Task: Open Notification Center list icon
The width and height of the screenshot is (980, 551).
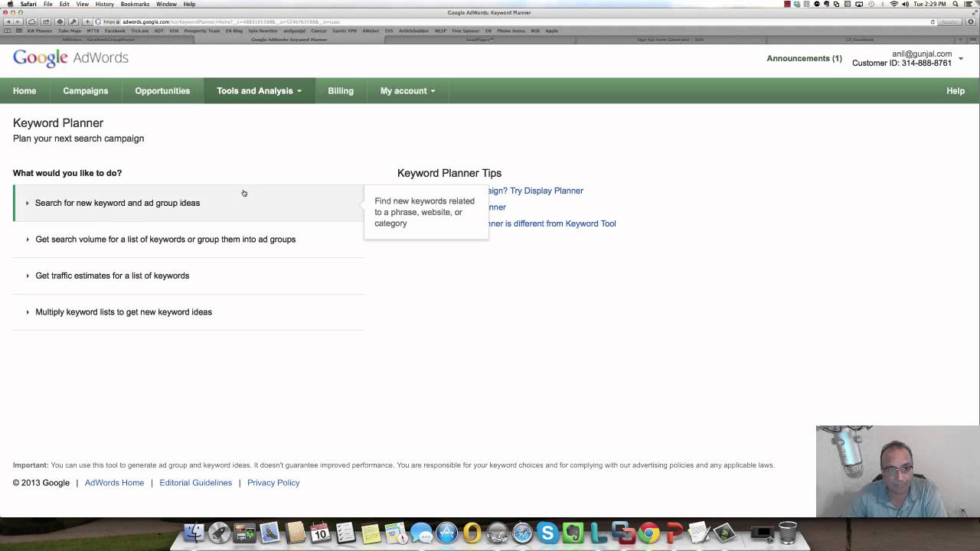Action: [x=969, y=4]
